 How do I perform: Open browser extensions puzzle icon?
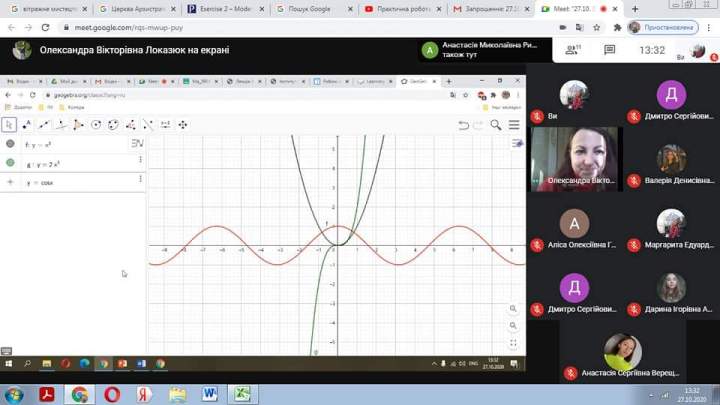point(617,28)
